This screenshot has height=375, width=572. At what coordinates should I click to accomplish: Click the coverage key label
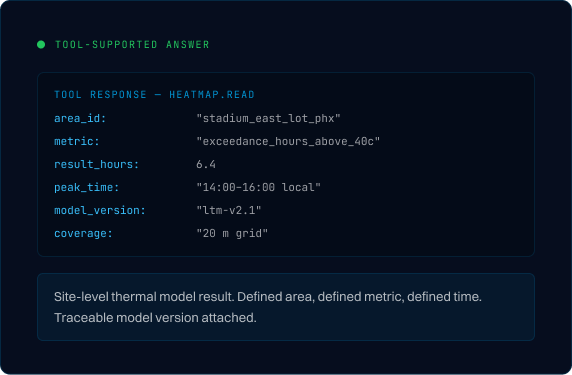click(x=83, y=233)
